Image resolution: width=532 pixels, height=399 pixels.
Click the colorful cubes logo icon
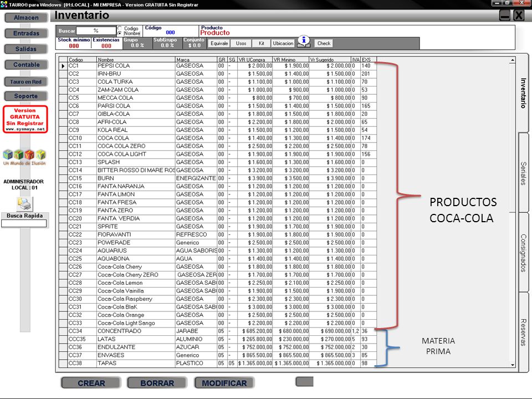click(x=24, y=155)
